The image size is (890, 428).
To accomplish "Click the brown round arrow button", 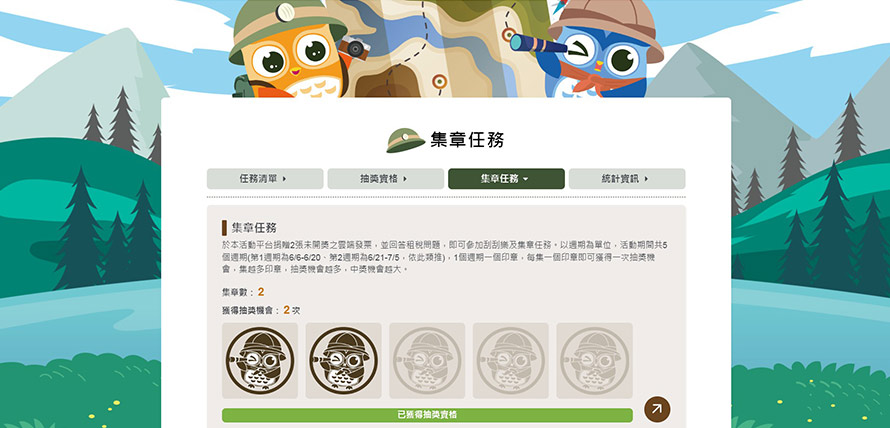I will [657, 409].
